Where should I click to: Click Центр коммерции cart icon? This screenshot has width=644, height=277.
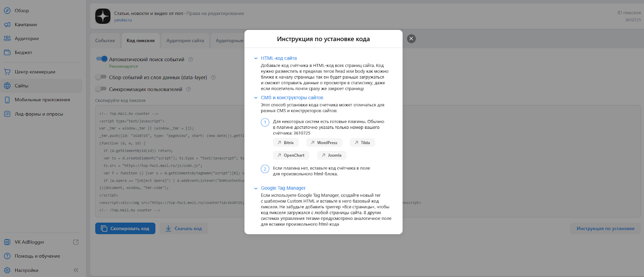click(7, 72)
